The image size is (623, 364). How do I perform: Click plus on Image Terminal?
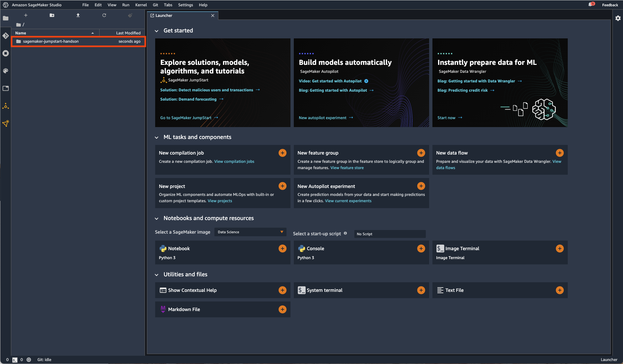coord(560,249)
